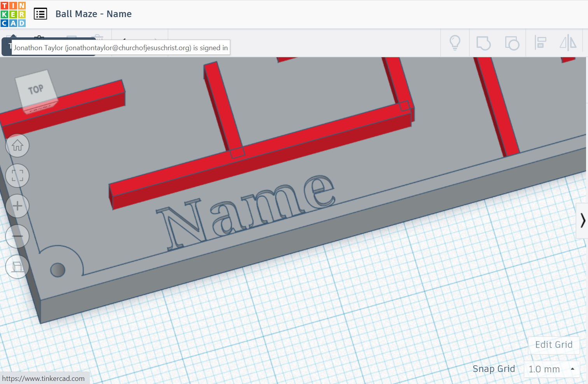Open the design menu list icon
Viewport: 588px width, 384px height.
(40, 13)
